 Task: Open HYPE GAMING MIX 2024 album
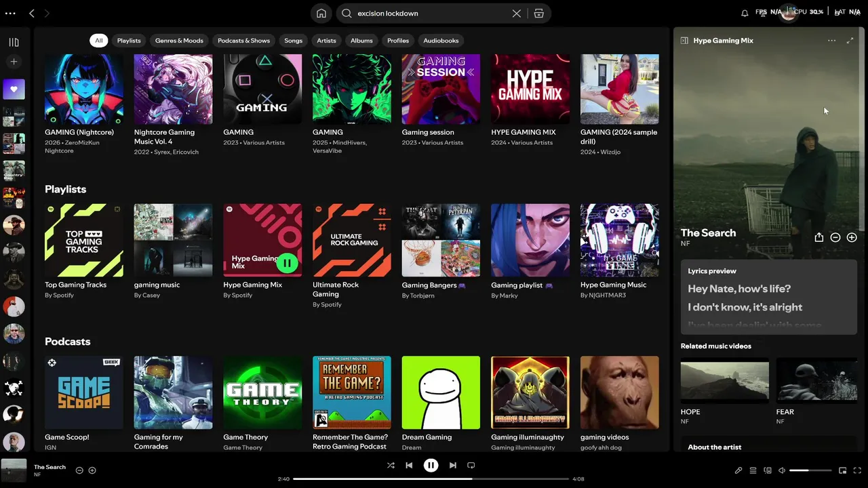tap(530, 102)
